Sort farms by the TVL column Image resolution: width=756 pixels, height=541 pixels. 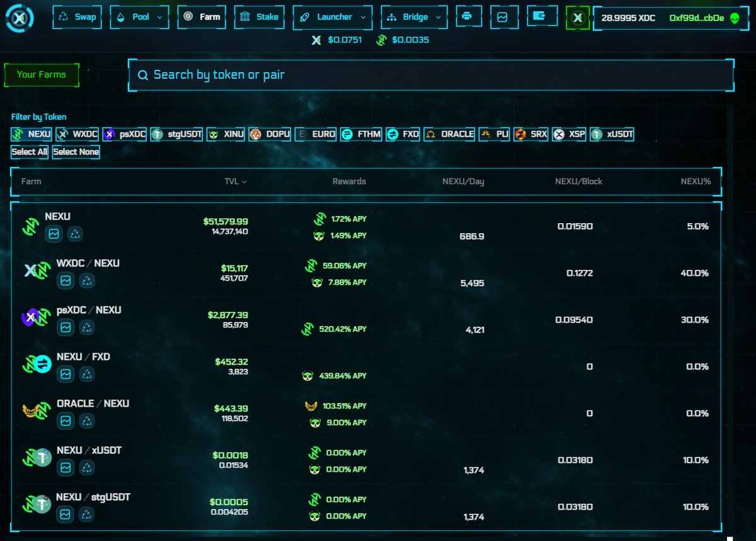pyautogui.click(x=236, y=181)
